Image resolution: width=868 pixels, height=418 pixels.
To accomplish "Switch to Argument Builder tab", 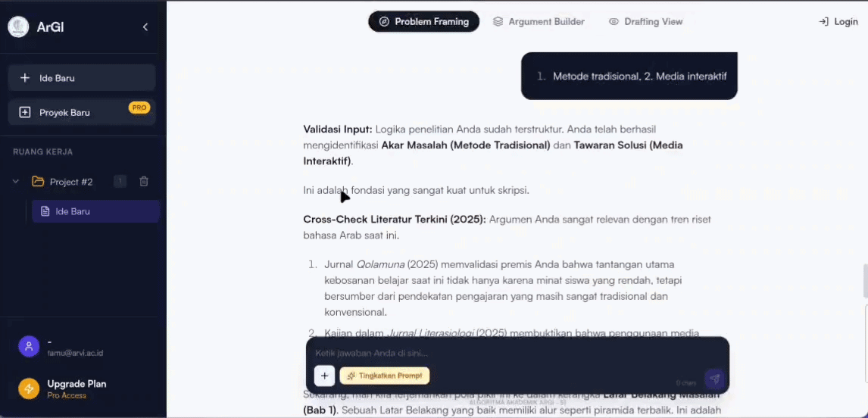I will 539,22.
